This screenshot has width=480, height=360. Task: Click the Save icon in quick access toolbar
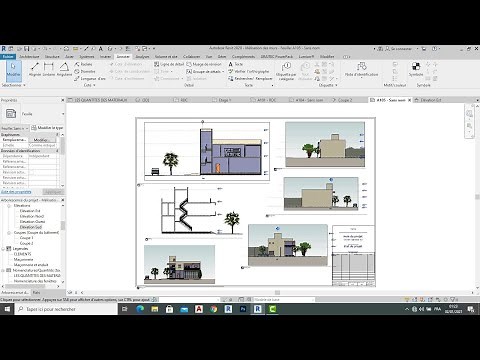(x=27, y=49)
